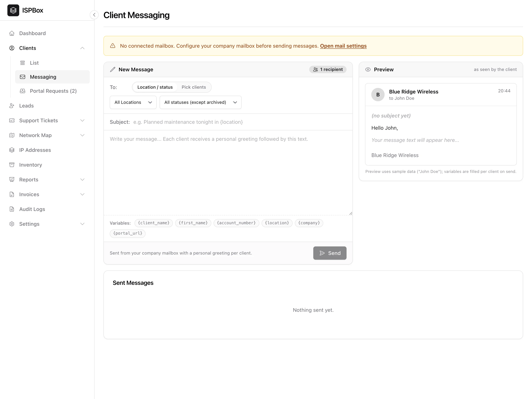Expand the Support Tickets chevron
The height and width of the screenshot is (399, 532).
pos(82,120)
